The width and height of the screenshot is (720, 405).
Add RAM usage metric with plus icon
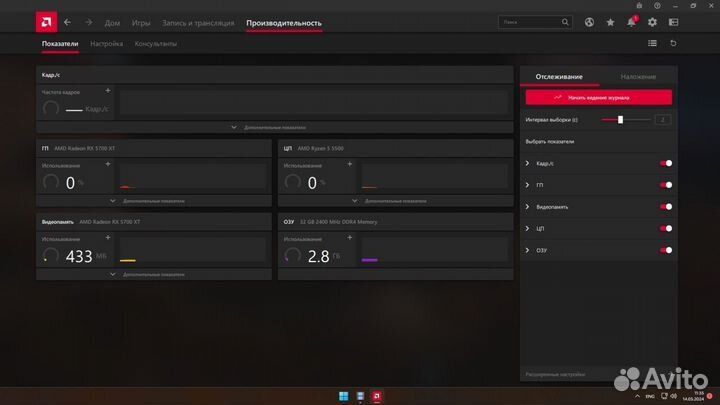point(349,237)
